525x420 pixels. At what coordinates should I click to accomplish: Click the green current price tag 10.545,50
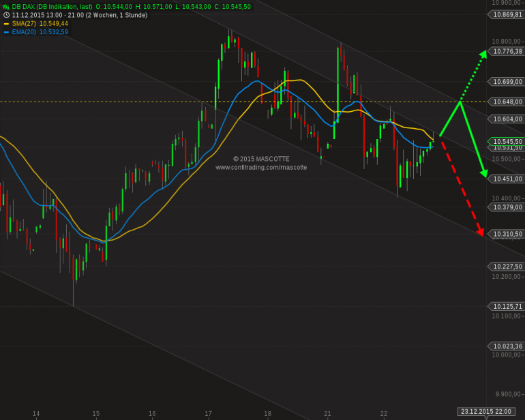click(x=506, y=141)
